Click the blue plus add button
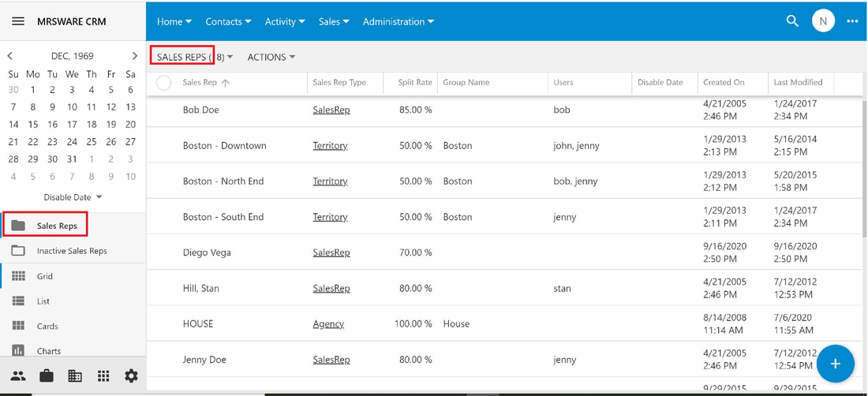The image size is (868, 396). click(x=836, y=364)
